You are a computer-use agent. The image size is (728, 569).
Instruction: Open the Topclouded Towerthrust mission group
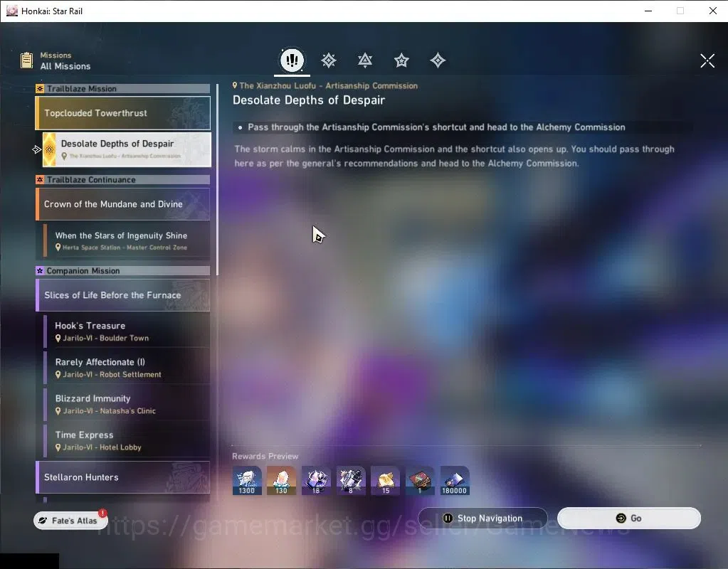122,113
